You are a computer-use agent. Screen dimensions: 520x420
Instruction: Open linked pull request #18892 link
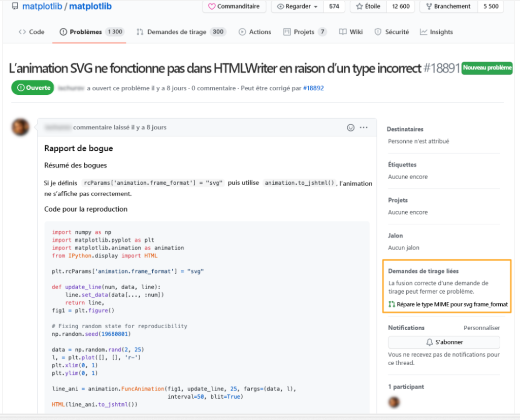pyautogui.click(x=313, y=88)
